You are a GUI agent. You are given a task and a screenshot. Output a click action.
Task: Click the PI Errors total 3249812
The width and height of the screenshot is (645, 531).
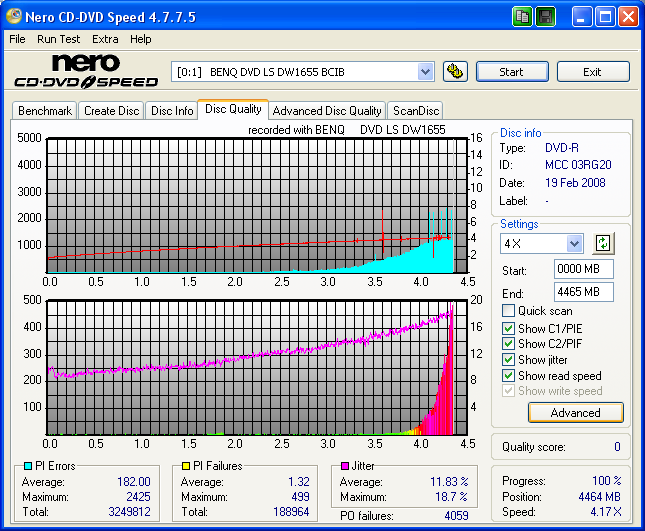[x=129, y=512]
